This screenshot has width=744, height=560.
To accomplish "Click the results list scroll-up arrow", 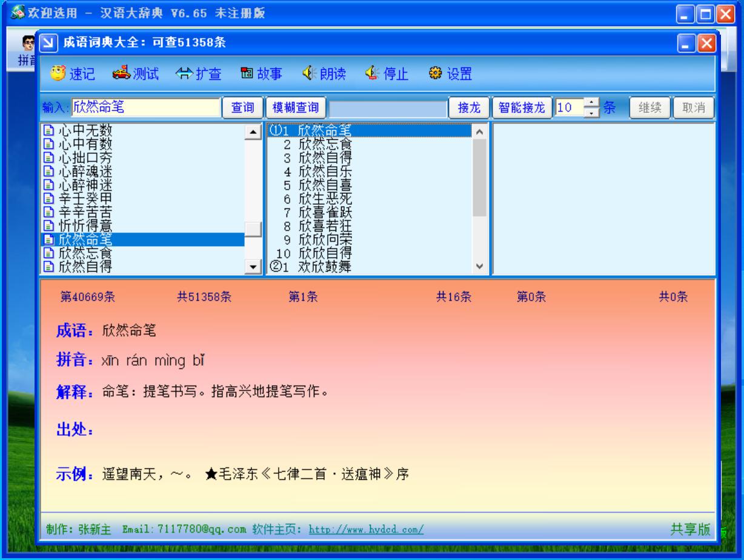I will (x=479, y=131).
